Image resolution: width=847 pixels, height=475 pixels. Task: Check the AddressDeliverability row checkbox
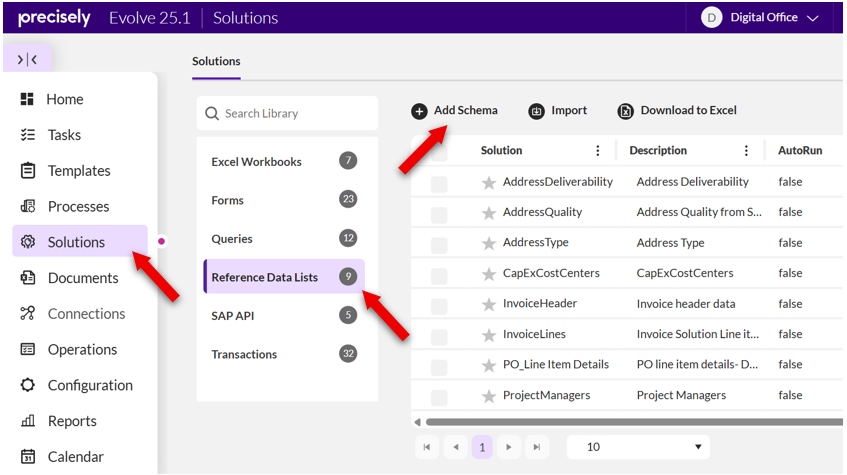click(439, 183)
